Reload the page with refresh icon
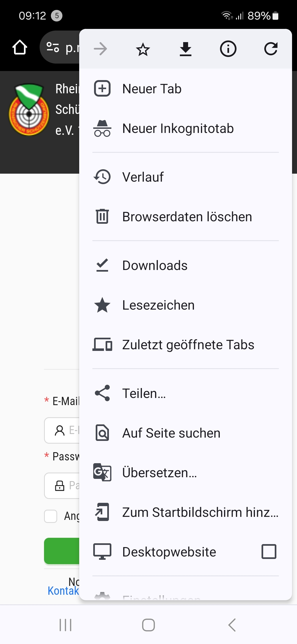Viewport: 297px width, 644px height. pyautogui.click(x=271, y=49)
